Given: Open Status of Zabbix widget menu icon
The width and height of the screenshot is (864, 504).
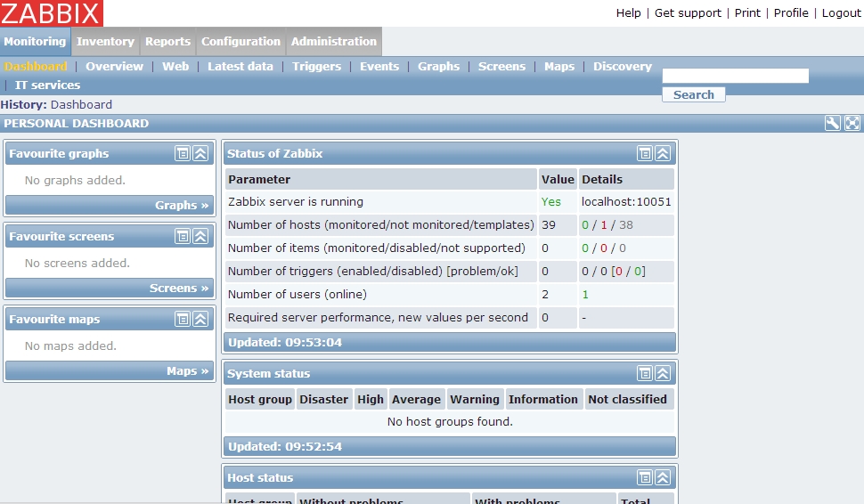Looking at the screenshot, I should (645, 153).
